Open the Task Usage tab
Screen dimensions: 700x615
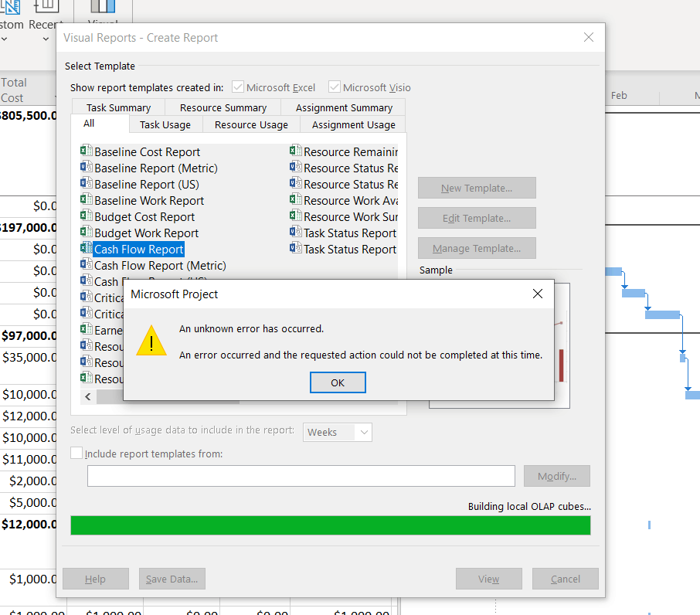[x=165, y=124]
